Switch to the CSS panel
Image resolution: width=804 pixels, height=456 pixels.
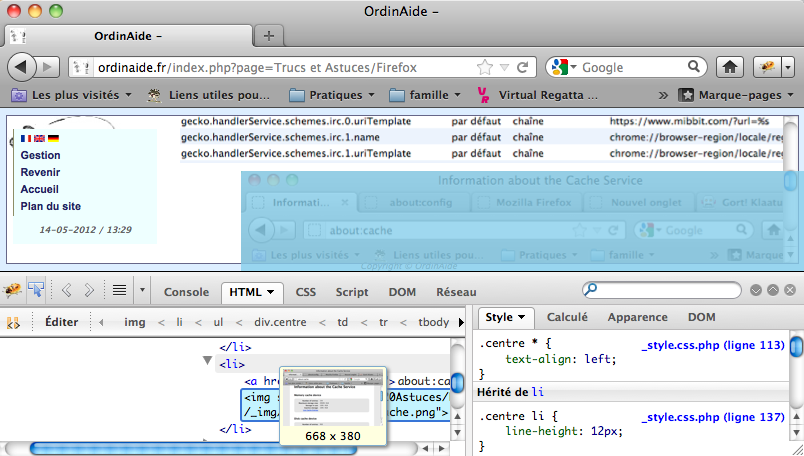306,292
